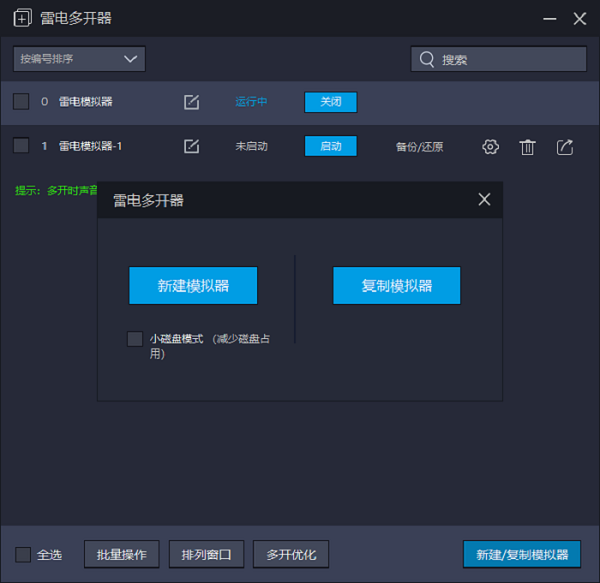Open 备份/还原 for 雷电模拟器-1
600x583 pixels.
coord(419,147)
